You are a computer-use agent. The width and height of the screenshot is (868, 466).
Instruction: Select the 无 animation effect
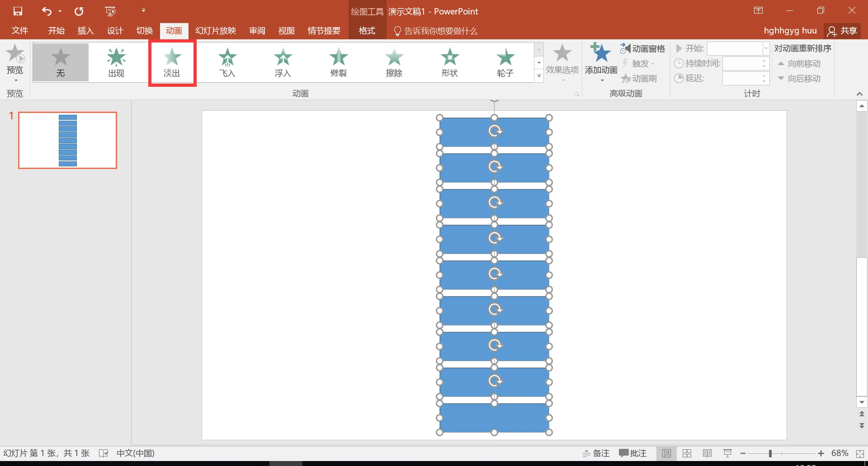(61, 62)
